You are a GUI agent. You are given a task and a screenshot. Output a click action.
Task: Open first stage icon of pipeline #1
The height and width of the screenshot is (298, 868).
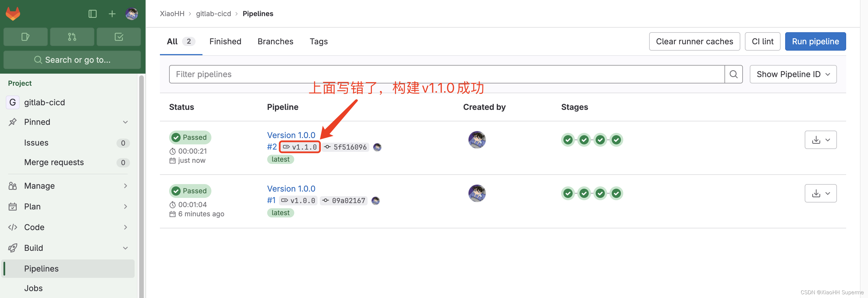568,193
